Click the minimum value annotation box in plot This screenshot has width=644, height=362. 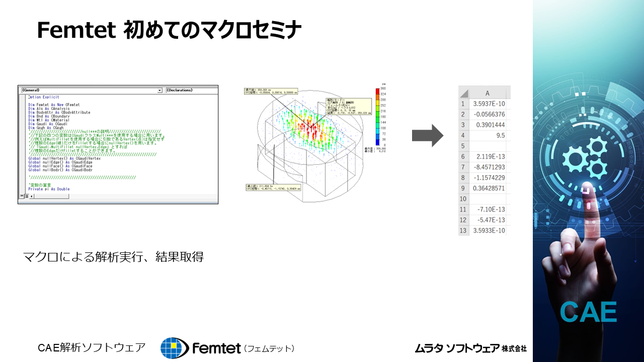click(x=273, y=188)
